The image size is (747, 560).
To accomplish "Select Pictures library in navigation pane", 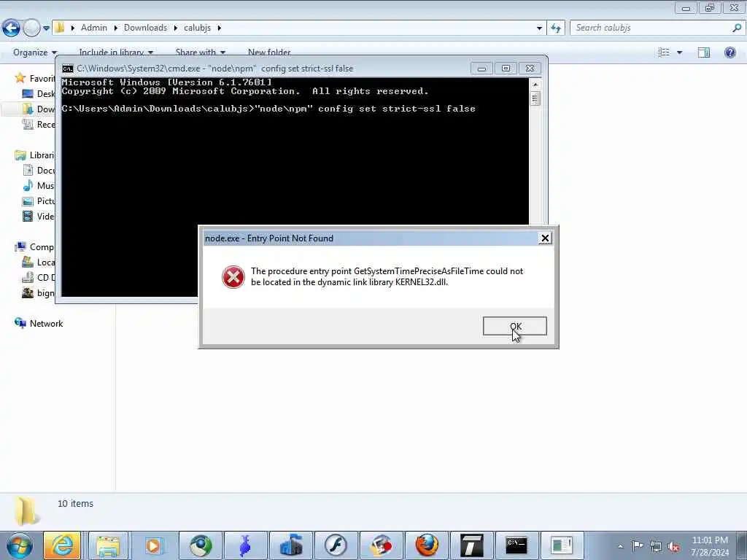I will coord(39,201).
